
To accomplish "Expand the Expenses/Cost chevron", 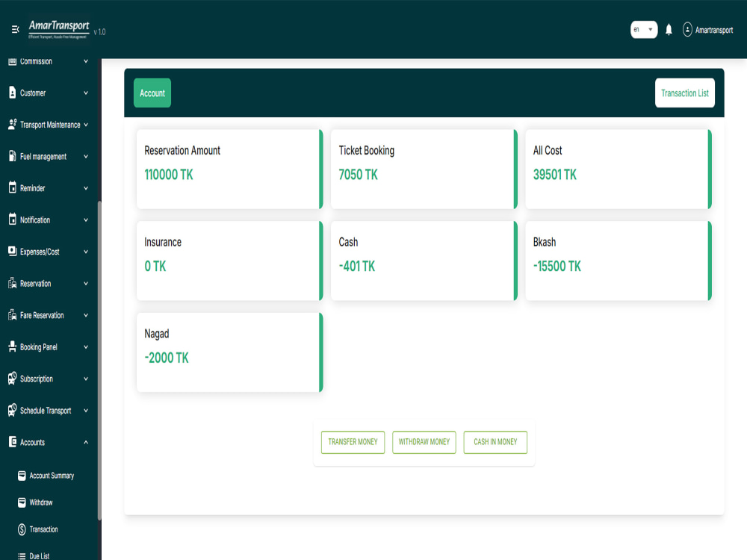I will point(86,252).
